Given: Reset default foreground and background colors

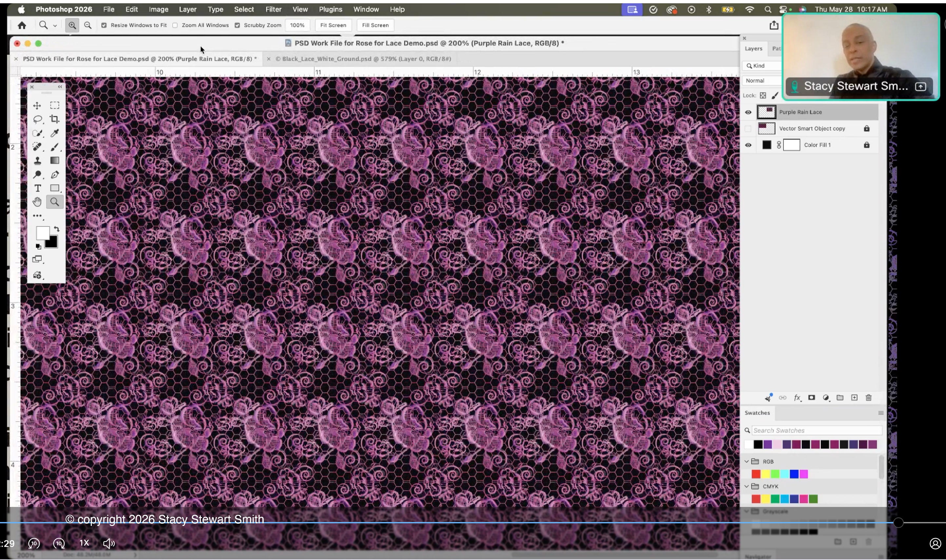Looking at the screenshot, I should click(38, 247).
